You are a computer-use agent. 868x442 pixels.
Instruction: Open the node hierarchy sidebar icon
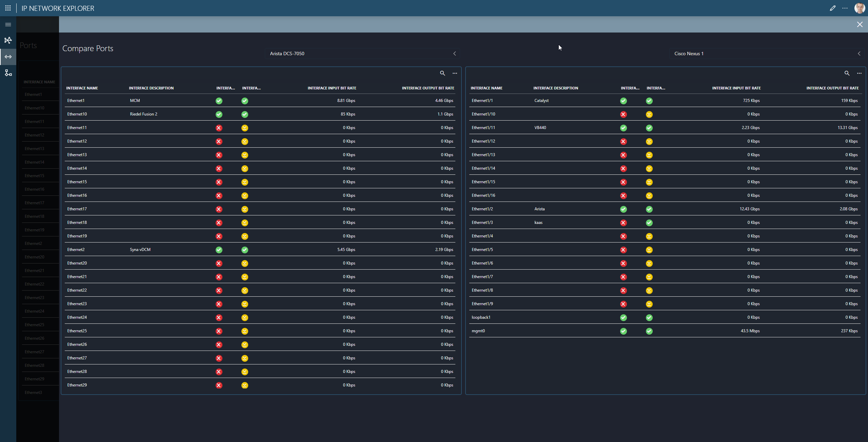pyautogui.click(x=8, y=73)
